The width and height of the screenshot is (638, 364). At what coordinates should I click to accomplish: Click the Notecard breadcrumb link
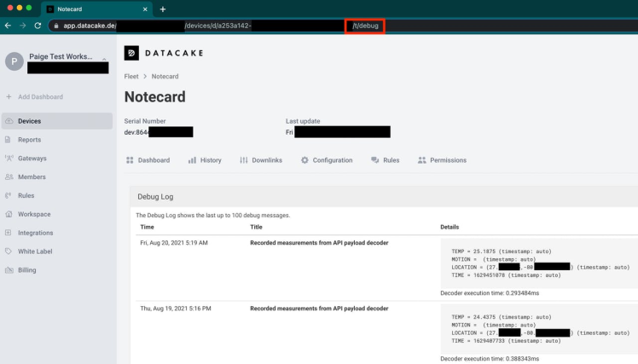click(x=165, y=77)
